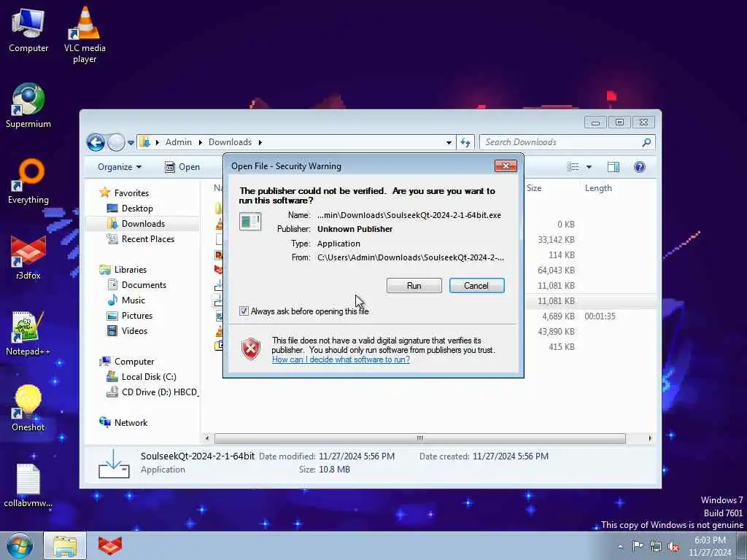Select Downloads in the navigation pane
The height and width of the screenshot is (560, 747).
[144, 223]
